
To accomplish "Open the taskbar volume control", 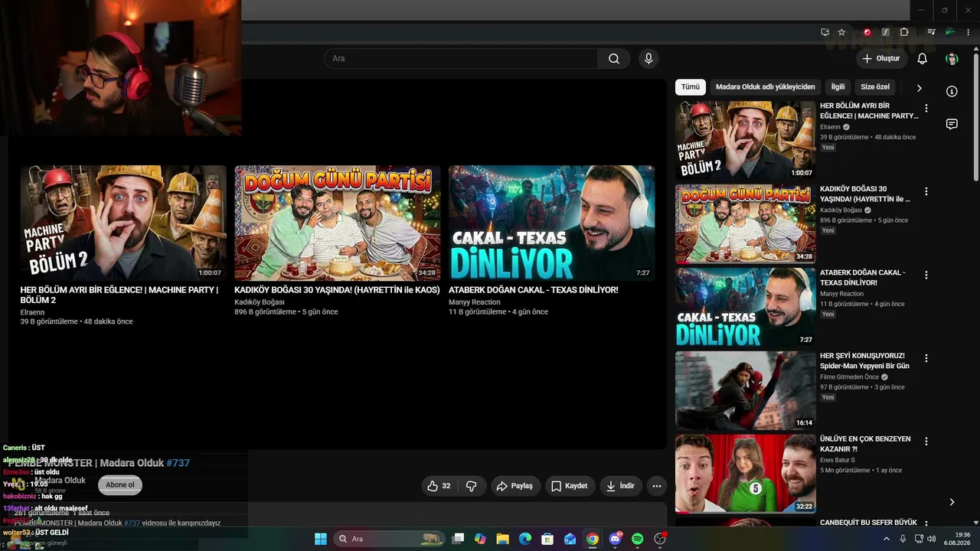I will 932,539.
